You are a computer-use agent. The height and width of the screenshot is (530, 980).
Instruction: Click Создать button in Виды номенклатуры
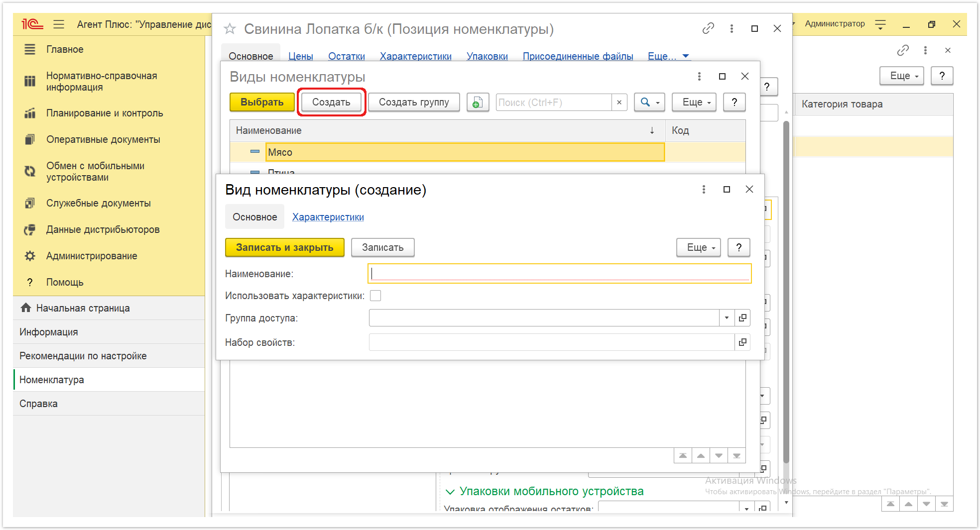(x=331, y=102)
